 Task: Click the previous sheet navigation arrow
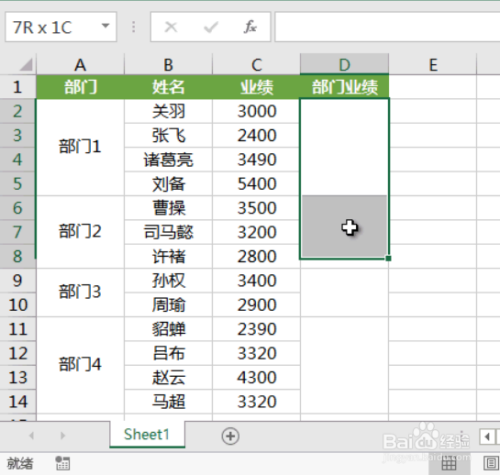[x=32, y=435]
